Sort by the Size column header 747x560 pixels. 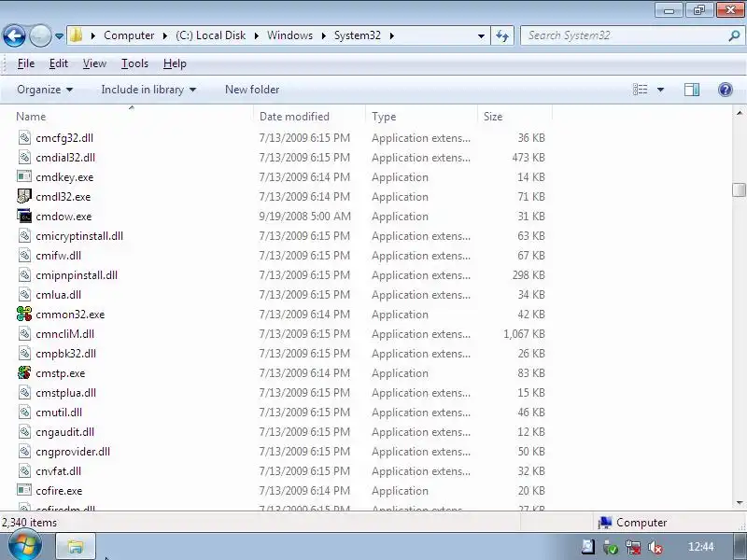pyautogui.click(x=493, y=117)
